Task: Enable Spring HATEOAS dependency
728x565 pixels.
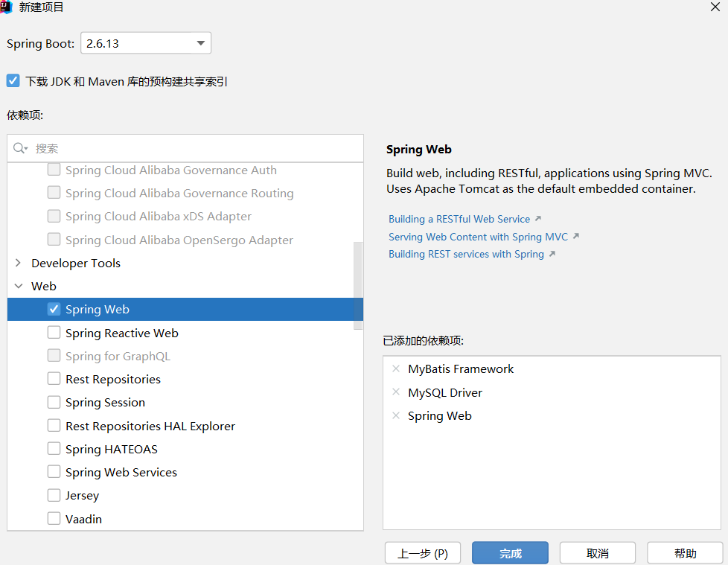Action: coord(54,449)
